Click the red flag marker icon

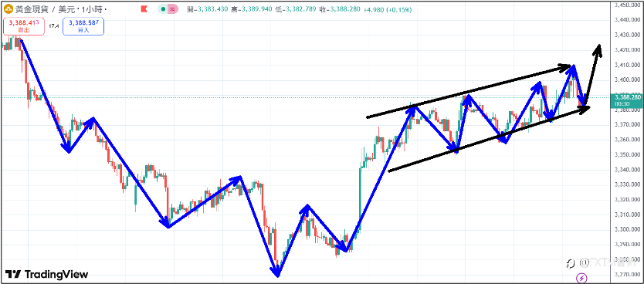pos(144,9)
